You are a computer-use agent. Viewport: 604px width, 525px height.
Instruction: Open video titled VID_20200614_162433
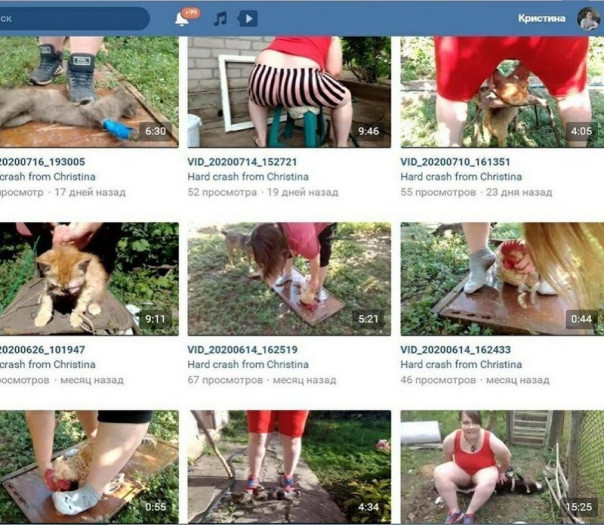(456, 350)
